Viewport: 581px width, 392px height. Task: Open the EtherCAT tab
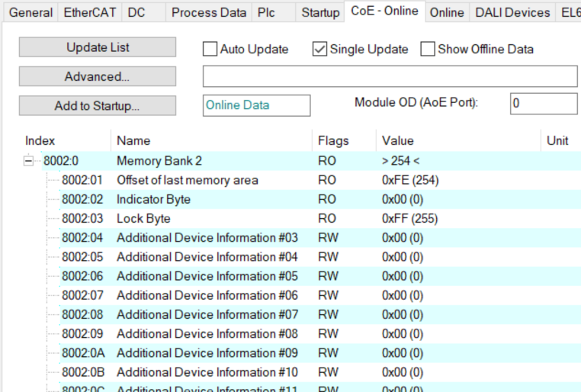[x=89, y=12]
